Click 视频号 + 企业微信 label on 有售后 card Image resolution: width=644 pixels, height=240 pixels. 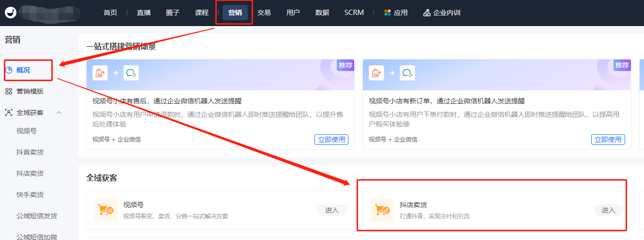117,140
